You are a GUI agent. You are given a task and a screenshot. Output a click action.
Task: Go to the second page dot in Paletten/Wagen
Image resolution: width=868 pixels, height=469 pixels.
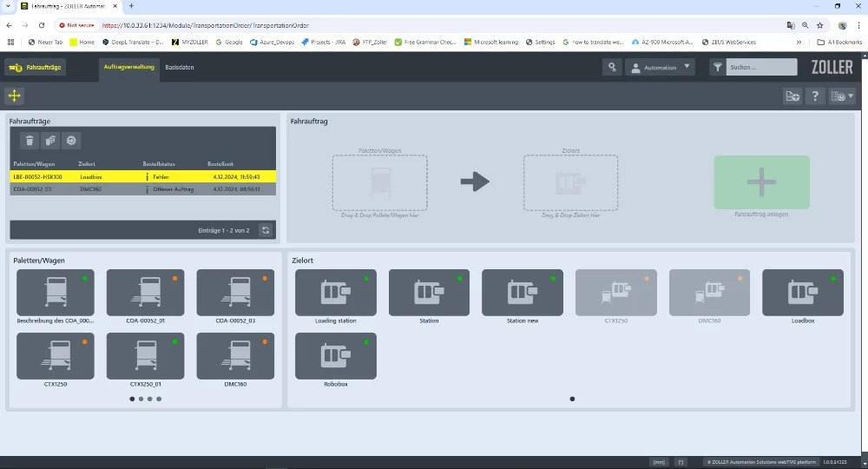[x=141, y=399]
